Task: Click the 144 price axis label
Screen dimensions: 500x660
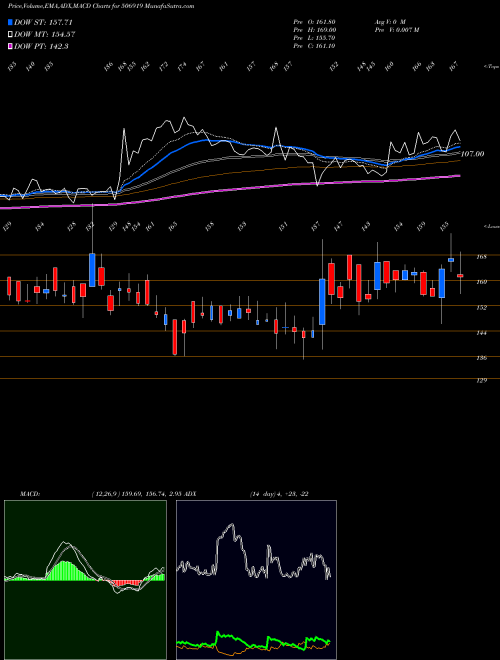Action: 481,333
